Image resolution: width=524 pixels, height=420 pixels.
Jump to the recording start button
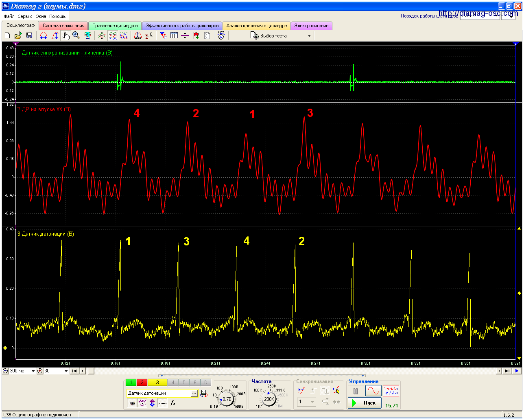[74, 371]
